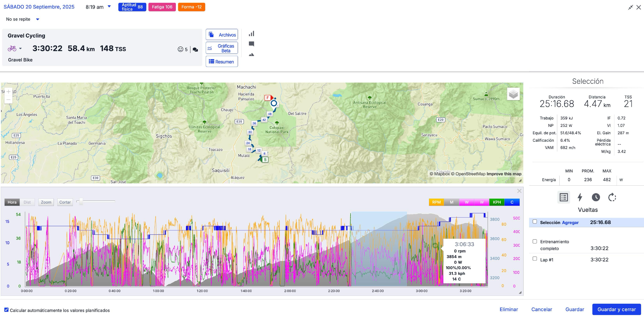Screen dimensions: 644x317
Task: Open the map layers selector icon
Action: [513, 94]
